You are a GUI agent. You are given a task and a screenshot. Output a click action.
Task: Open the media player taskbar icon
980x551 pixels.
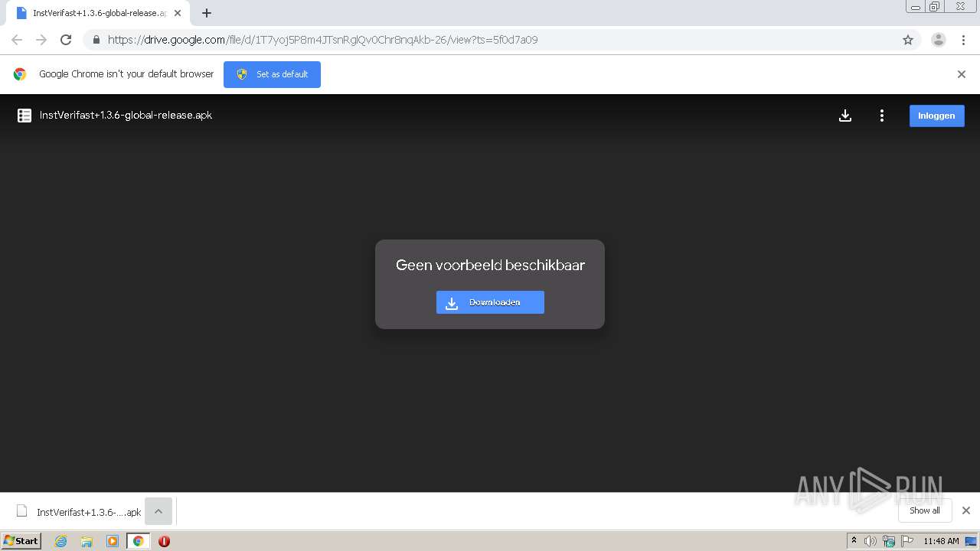[113, 541]
